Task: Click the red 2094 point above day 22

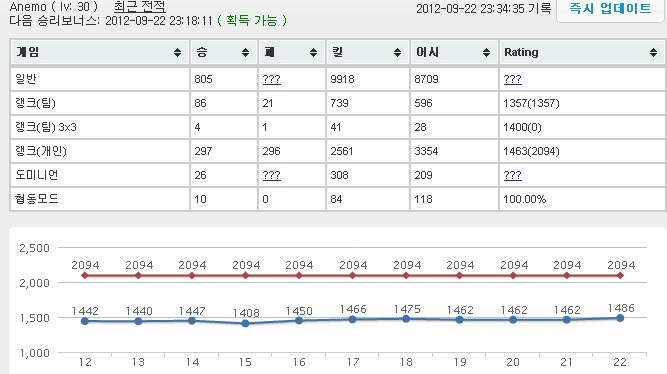Action: tap(620, 275)
